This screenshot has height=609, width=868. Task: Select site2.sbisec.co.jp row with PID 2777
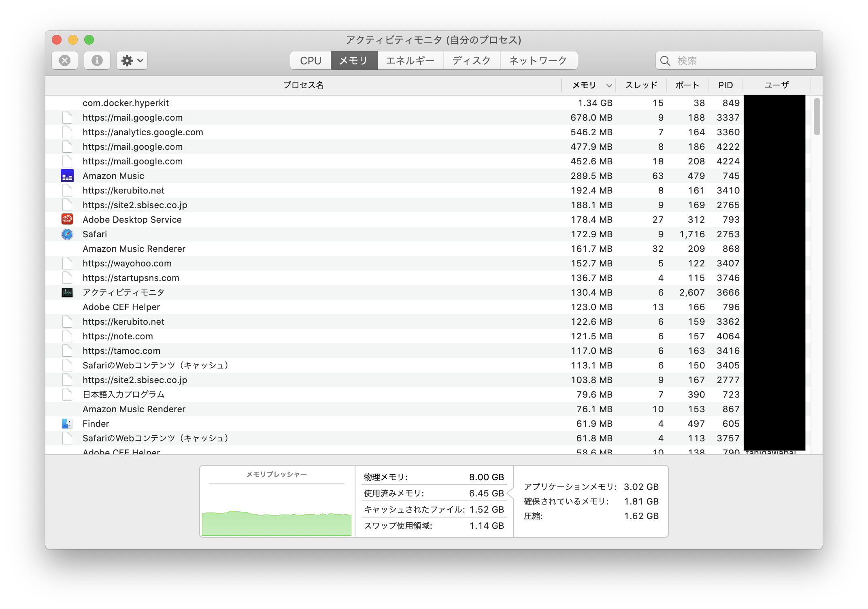428,380
